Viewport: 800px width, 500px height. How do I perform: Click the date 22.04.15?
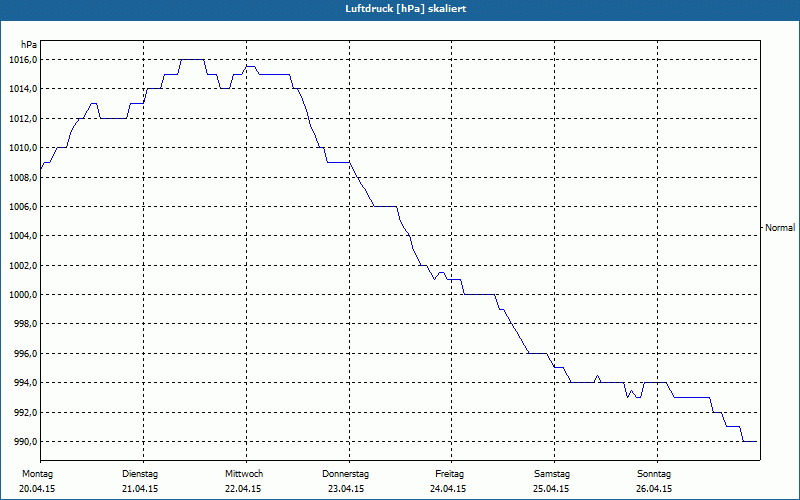pyautogui.click(x=243, y=489)
